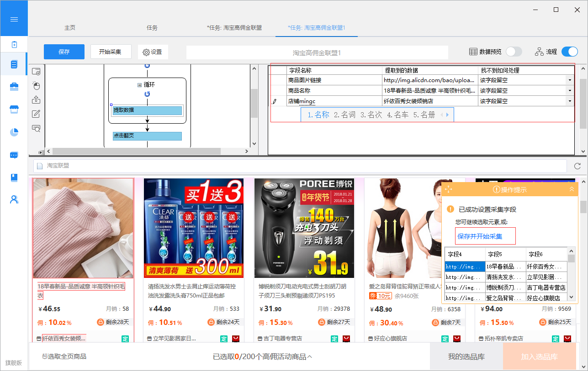Open the user account sidebar icon
The width and height of the screenshot is (588, 371).
pos(14,199)
